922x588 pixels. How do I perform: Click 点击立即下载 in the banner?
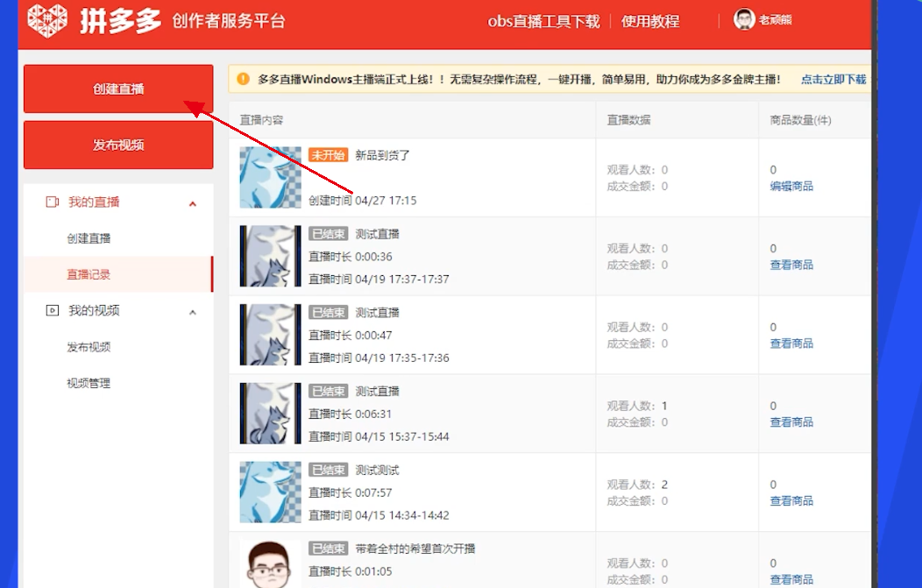[x=833, y=79]
